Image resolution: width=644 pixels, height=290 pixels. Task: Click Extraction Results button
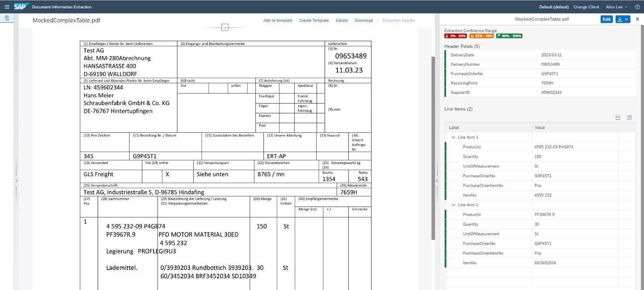point(399,21)
